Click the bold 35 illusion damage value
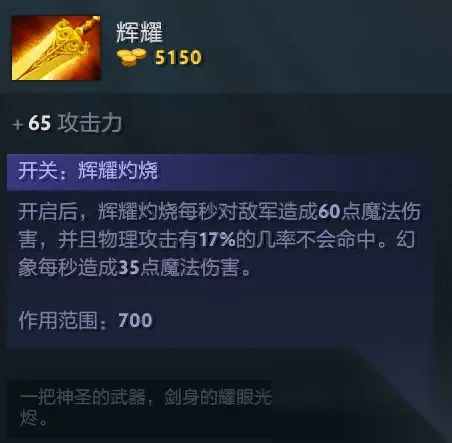The height and width of the screenshot is (443, 452). pos(129,267)
